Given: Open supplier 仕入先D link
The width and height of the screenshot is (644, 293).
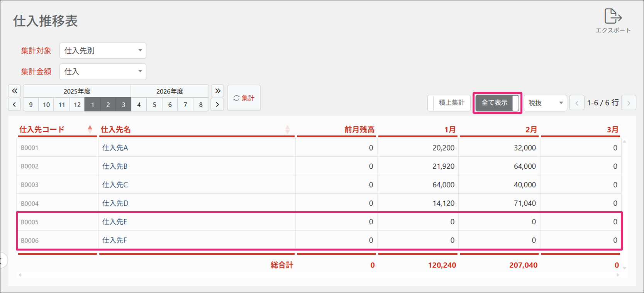Looking at the screenshot, I should point(115,203).
